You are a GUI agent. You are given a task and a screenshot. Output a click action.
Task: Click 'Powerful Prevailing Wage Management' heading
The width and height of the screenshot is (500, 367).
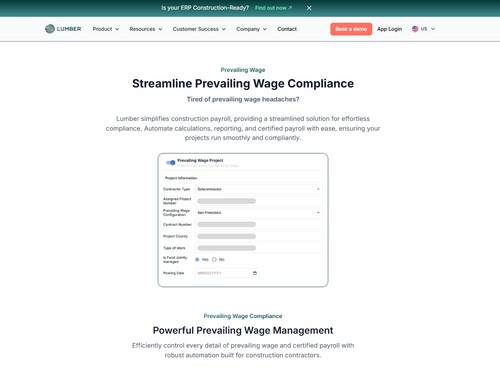click(243, 330)
